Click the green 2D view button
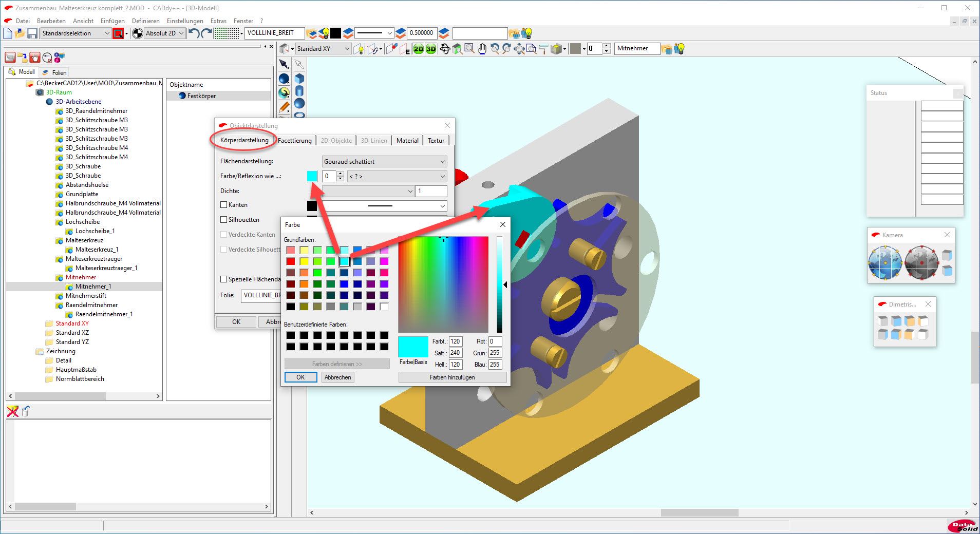This screenshot has width=980, height=534. (x=419, y=49)
